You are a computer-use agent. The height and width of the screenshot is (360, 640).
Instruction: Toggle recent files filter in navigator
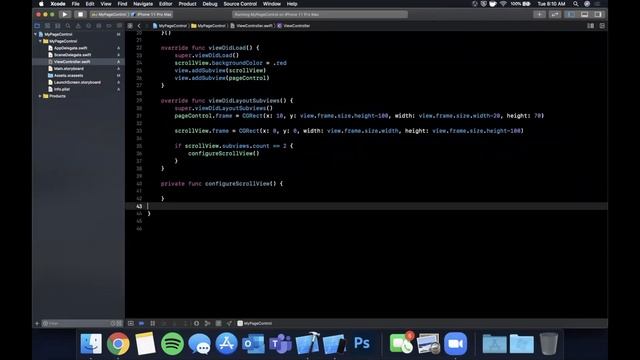[113, 323]
